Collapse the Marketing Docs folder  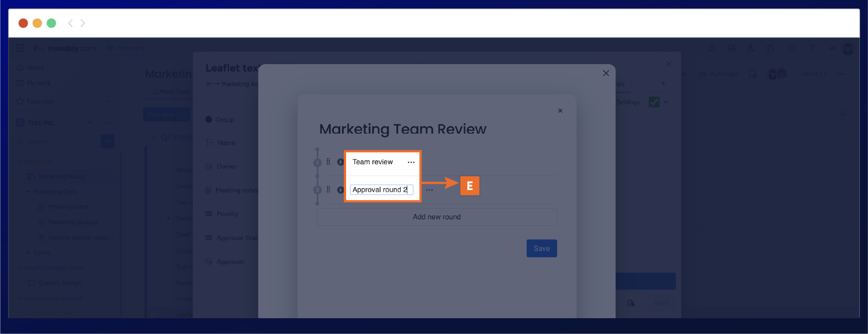pos(29,192)
